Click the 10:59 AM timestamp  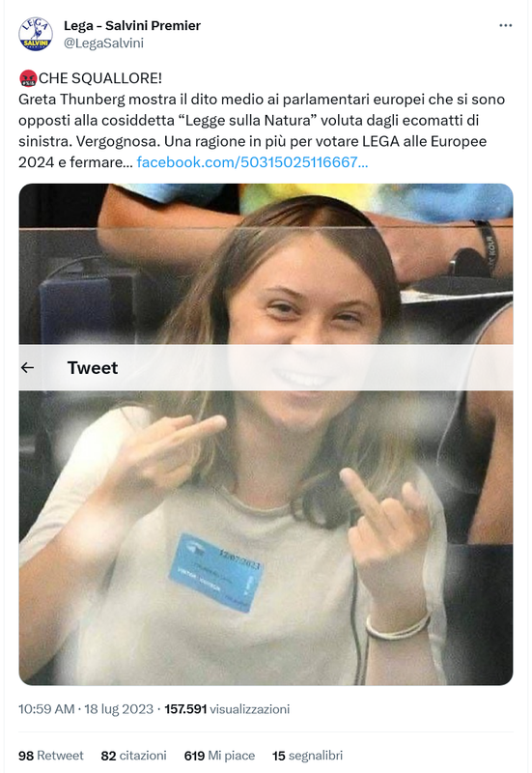pyautogui.click(x=46, y=709)
